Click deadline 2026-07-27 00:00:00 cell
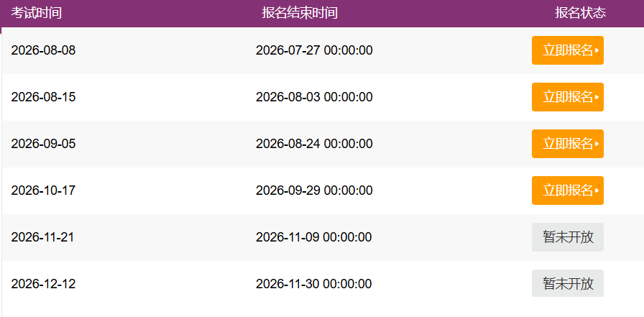644x317 pixels. coord(314,50)
